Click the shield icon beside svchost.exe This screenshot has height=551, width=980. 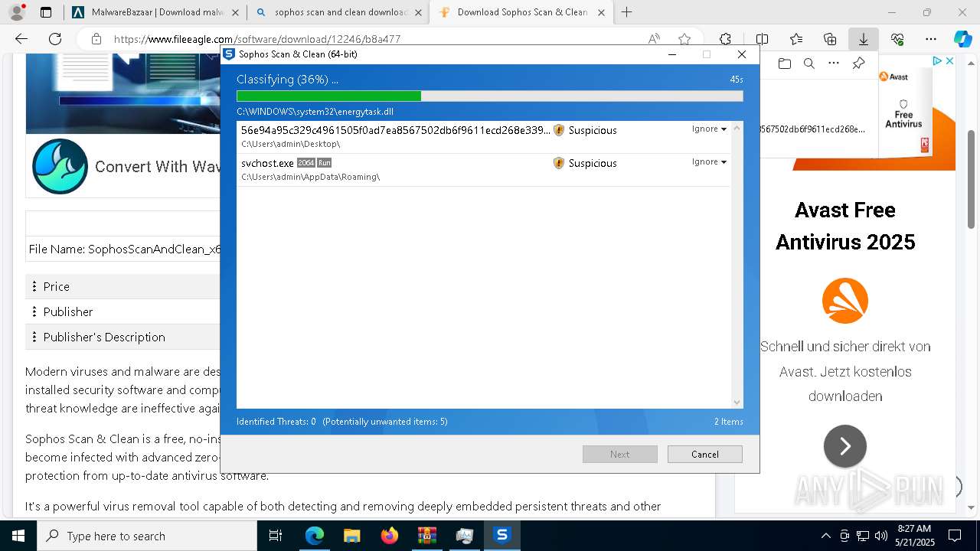(558, 163)
